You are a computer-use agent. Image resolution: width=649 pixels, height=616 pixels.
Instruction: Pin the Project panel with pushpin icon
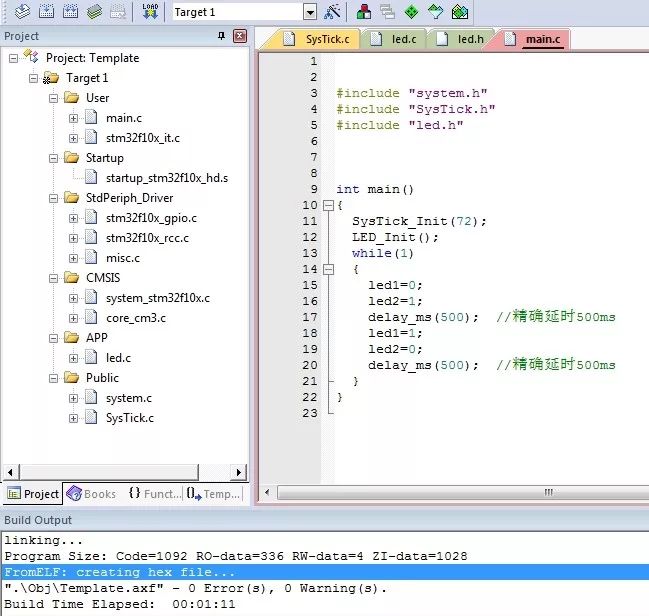coord(221,36)
